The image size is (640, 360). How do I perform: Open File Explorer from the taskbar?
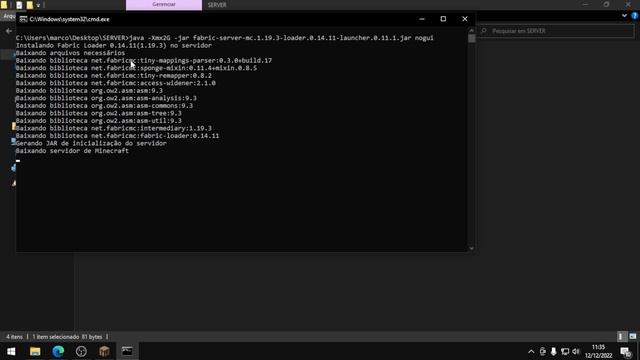coord(35,351)
